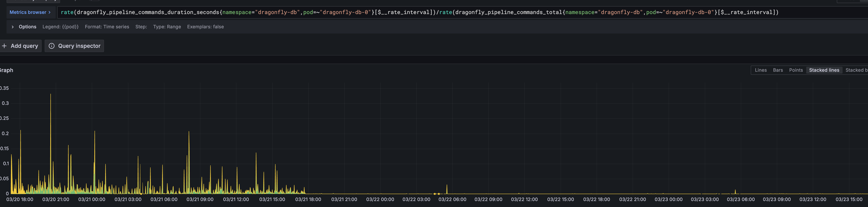Click the Step: option text
Image resolution: width=868 pixels, height=207 pixels.
(x=141, y=27)
